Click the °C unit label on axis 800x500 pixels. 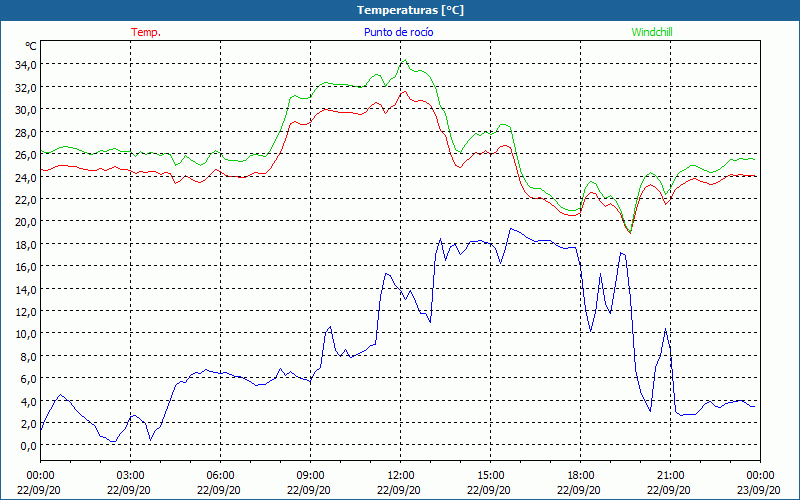click(31, 46)
